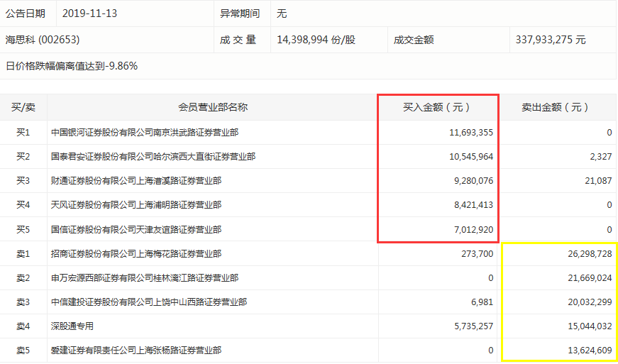Click the 异常期间 label
The image size is (618, 364).
pyautogui.click(x=240, y=13)
